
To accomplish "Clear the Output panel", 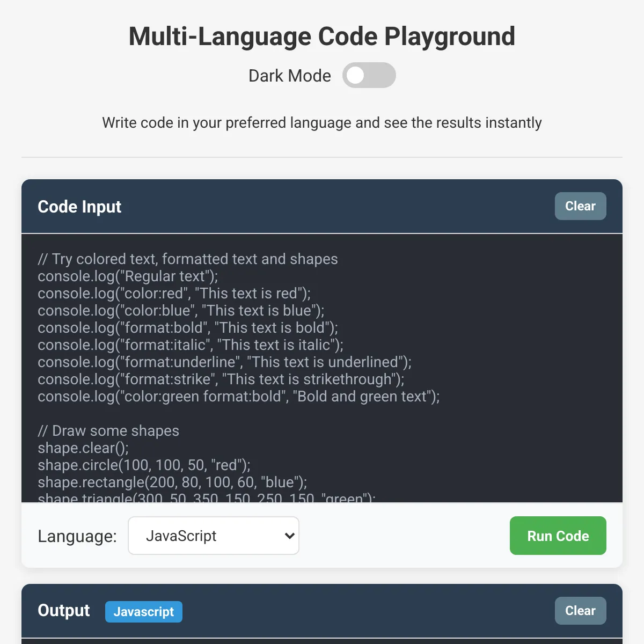I will click(x=580, y=610).
